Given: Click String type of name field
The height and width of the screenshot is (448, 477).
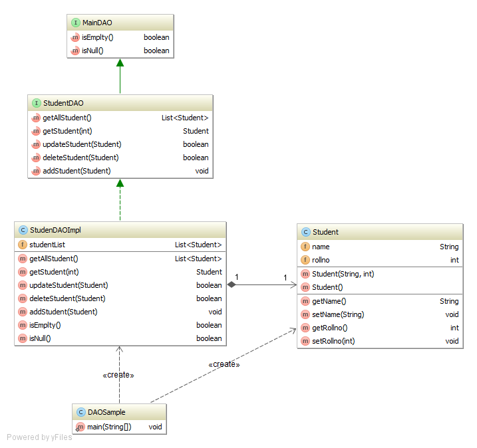Looking at the screenshot, I should coord(449,247).
